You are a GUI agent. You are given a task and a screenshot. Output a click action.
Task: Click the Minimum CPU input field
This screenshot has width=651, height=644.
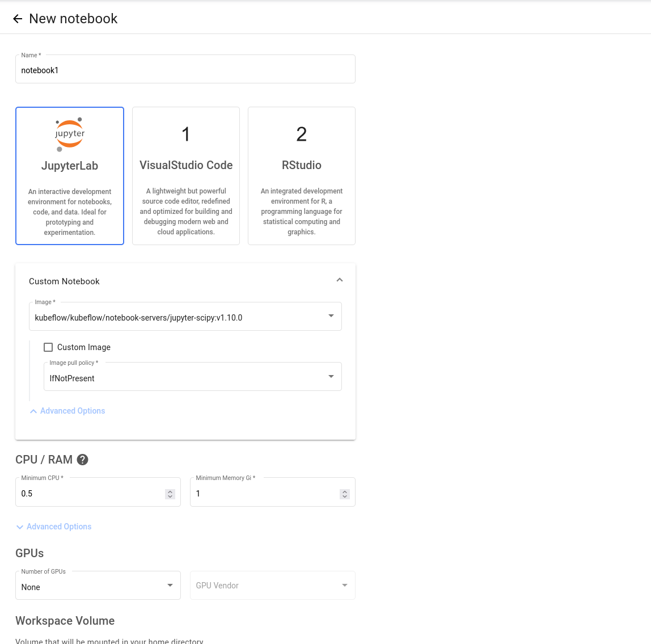tap(98, 493)
